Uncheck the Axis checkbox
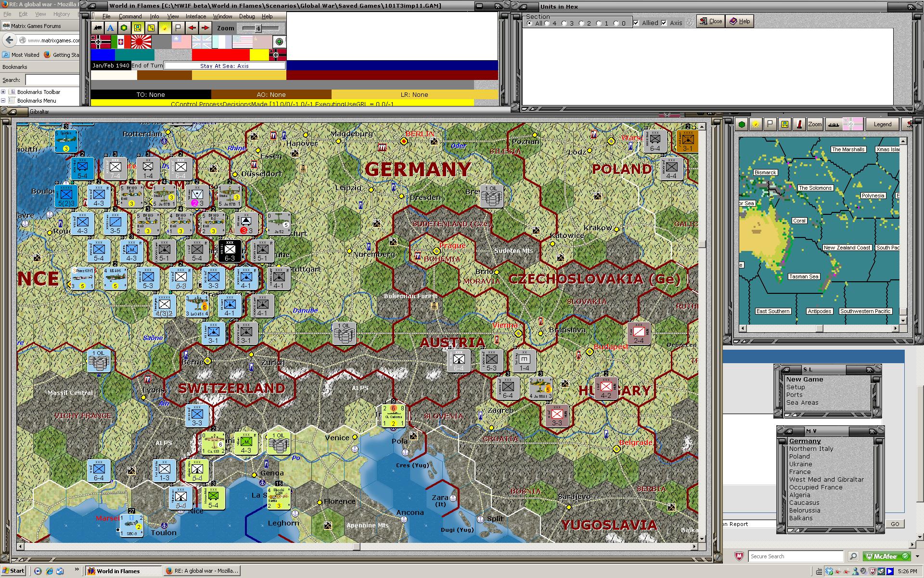Viewport: 924px width, 578px height. pyautogui.click(x=664, y=23)
